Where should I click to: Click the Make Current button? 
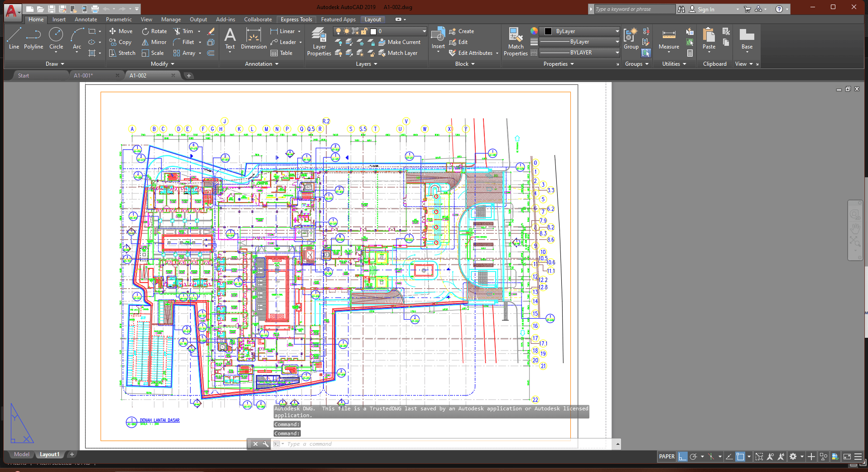pyautogui.click(x=399, y=42)
